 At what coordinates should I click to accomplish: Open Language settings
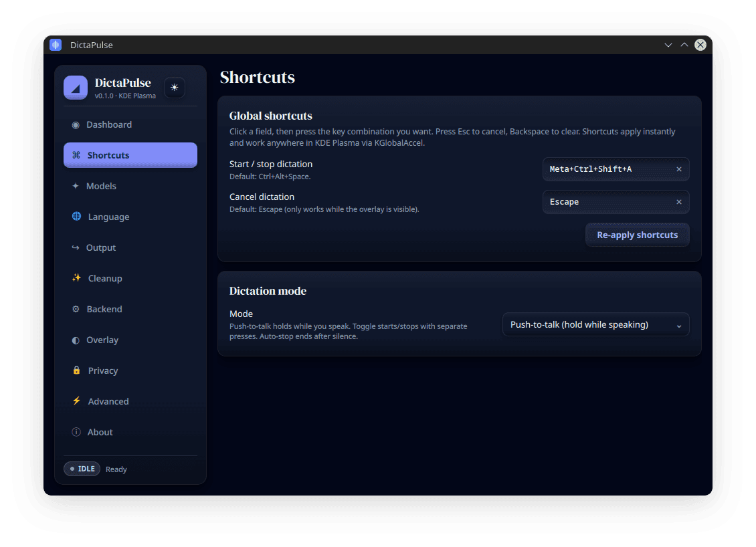pos(130,217)
